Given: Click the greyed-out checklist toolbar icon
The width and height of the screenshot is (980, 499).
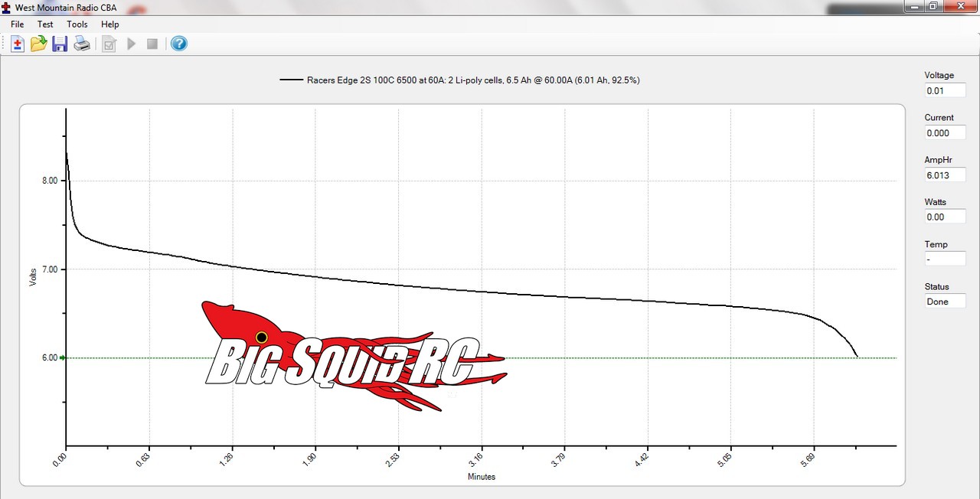Looking at the screenshot, I should click(109, 44).
